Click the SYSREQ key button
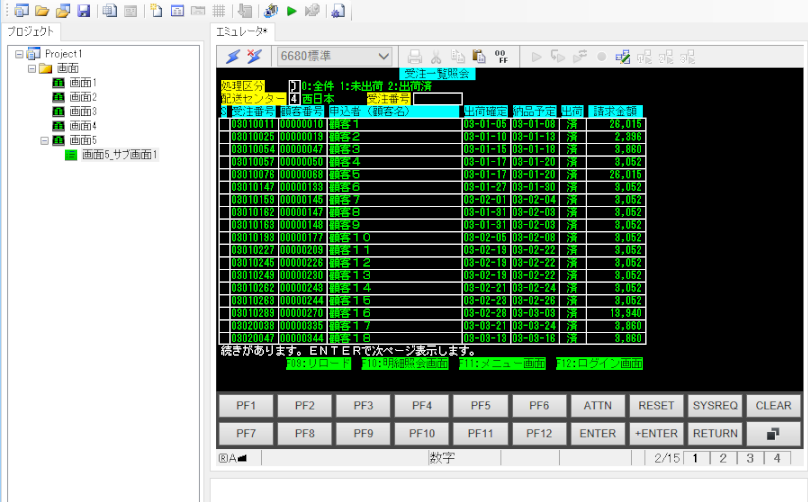808x502 pixels. coord(715,406)
